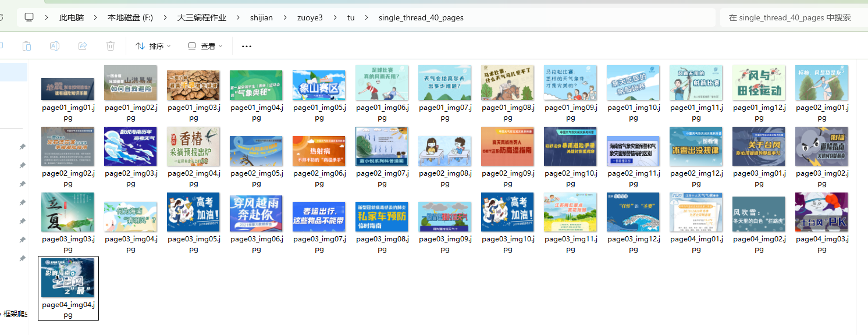Select thumbnail page03_img05.jpg

click(x=193, y=212)
